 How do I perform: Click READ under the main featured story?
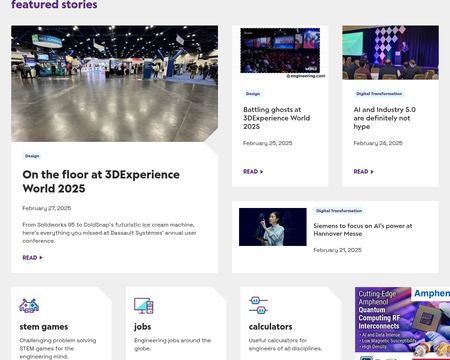32,258
